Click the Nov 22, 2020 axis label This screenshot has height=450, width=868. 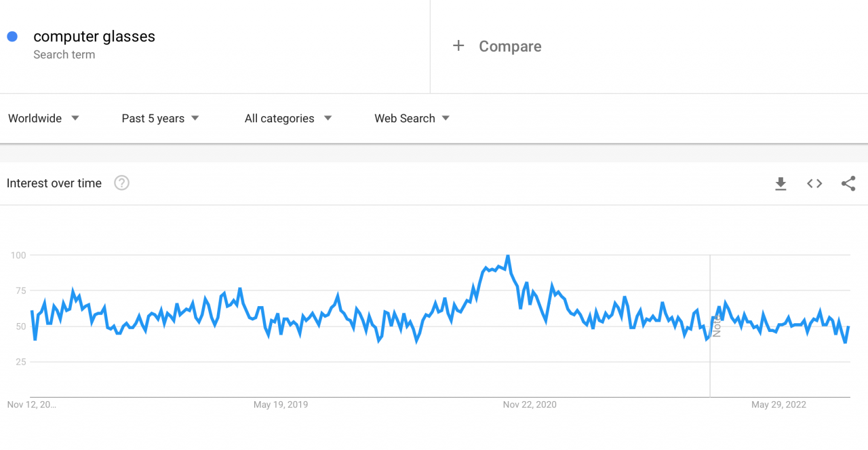(x=530, y=404)
